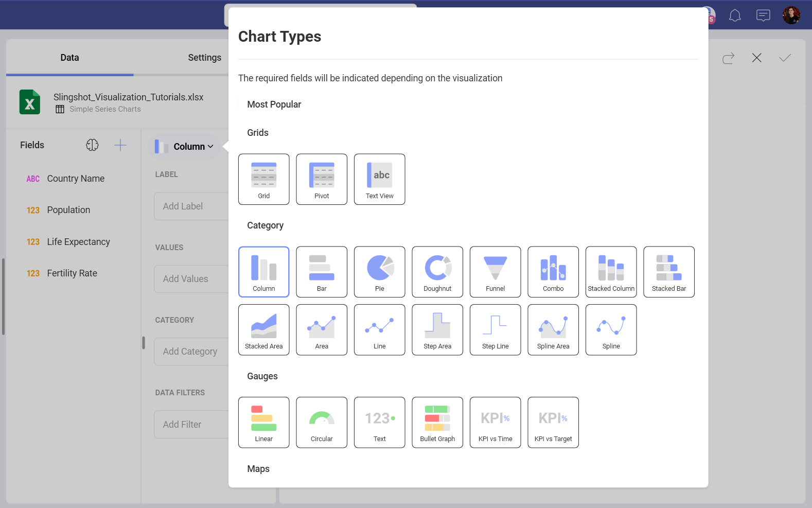Click the add field plus icon

click(120, 145)
